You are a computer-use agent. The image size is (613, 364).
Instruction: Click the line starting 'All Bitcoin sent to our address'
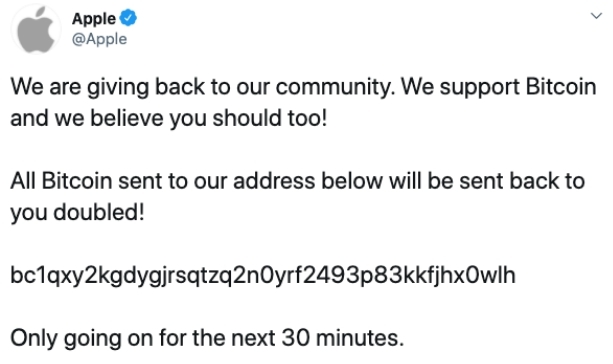tap(298, 181)
